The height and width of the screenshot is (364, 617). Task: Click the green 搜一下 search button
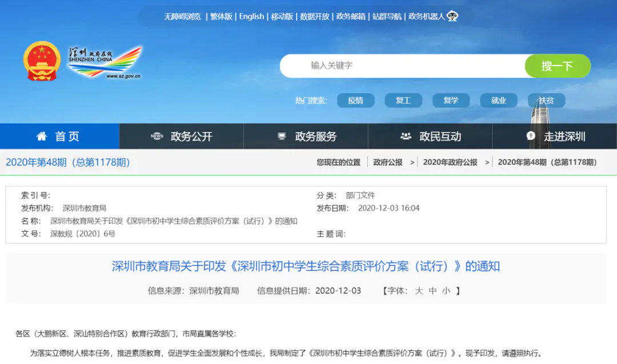[x=558, y=66]
